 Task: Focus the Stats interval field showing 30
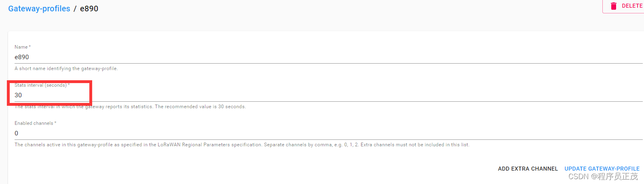[328, 95]
